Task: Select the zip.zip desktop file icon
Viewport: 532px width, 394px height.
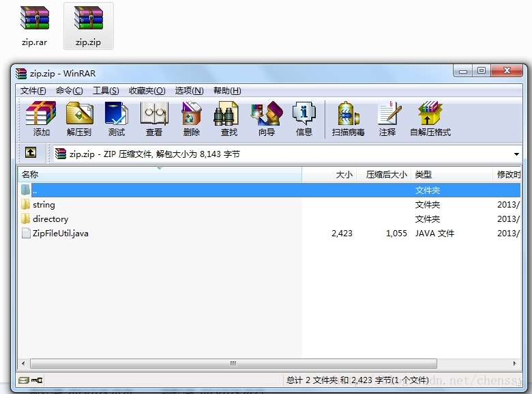Action: 88,18
